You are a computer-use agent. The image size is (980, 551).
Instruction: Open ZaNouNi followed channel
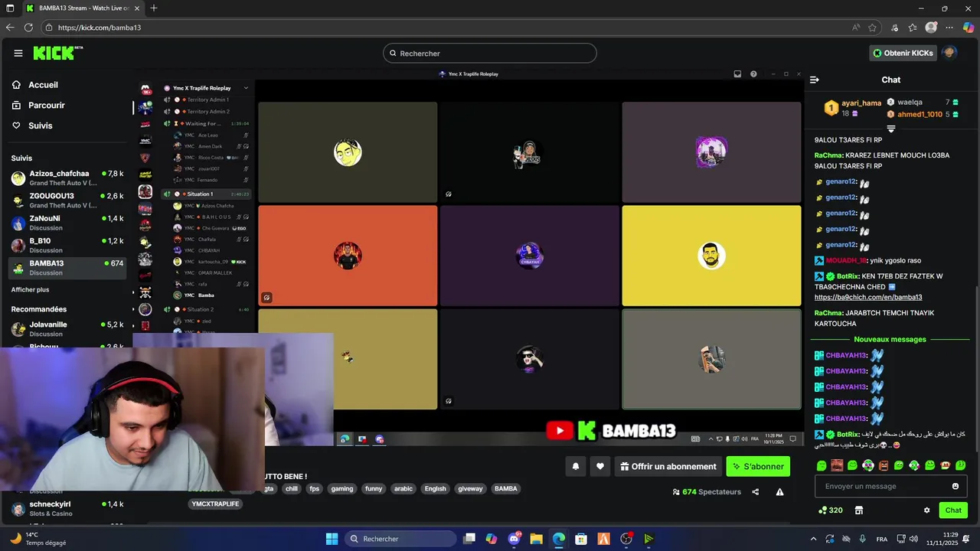click(67, 223)
